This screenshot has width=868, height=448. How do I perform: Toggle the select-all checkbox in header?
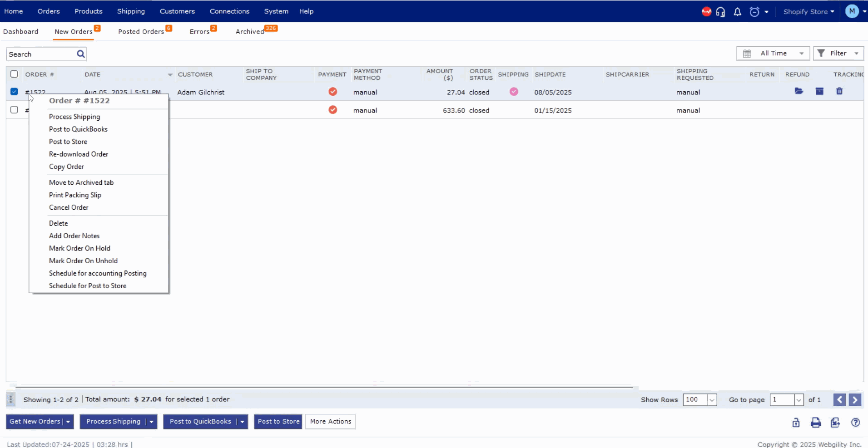point(14,74)
